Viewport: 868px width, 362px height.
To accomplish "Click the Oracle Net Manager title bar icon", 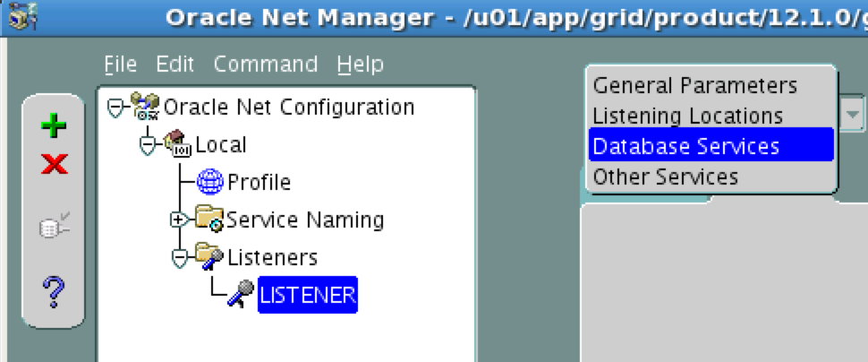I will click(x=23, y=17).
